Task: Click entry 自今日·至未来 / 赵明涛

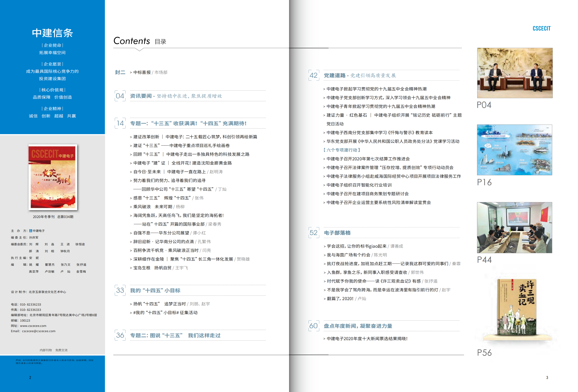Action: 176,172
